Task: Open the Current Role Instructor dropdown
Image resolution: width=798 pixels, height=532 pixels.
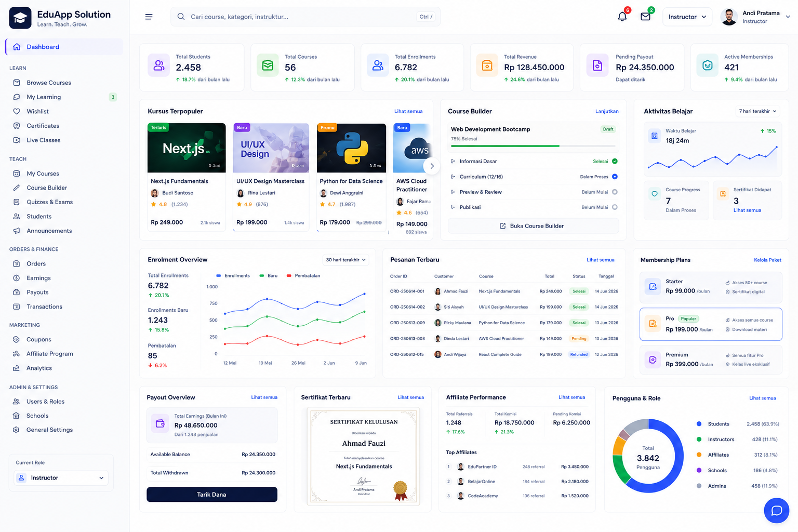Action: click(61, 477)
